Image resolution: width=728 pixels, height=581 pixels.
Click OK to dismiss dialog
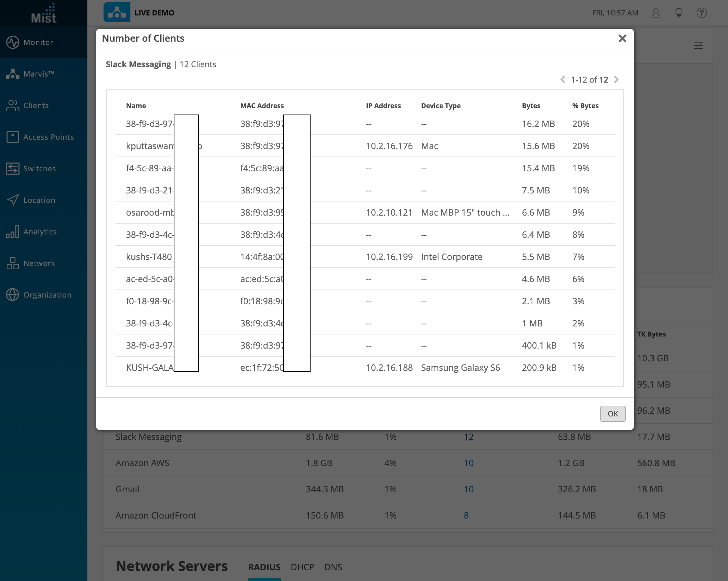612,414
